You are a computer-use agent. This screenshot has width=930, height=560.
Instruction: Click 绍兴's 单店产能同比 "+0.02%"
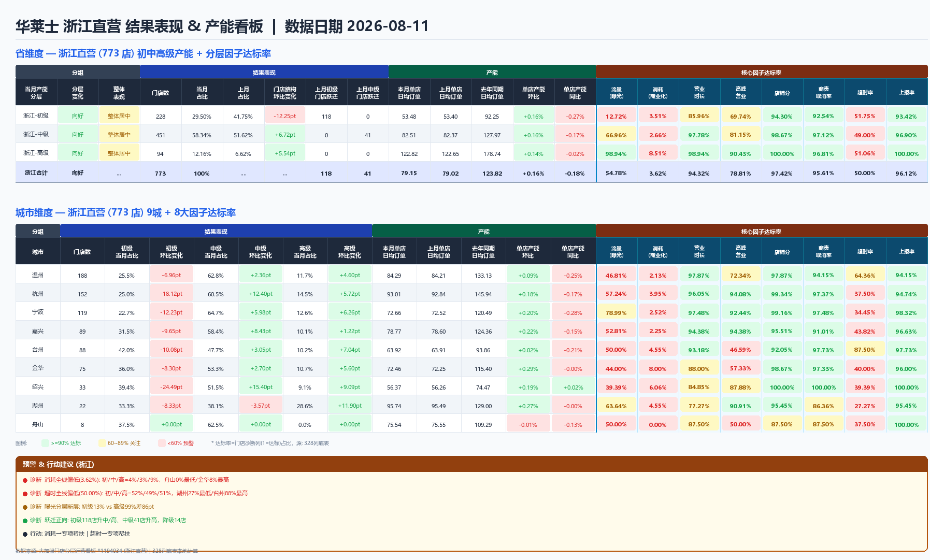(573, 387)
